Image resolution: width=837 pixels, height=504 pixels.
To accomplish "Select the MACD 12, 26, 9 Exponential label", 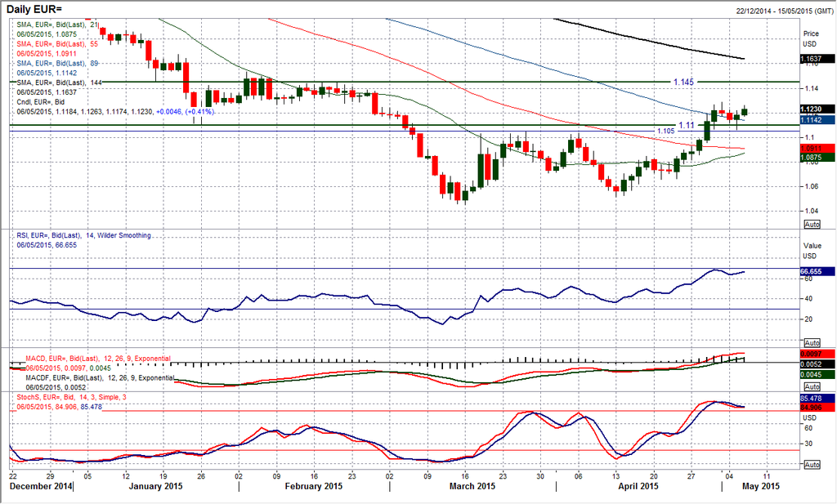I will 98,359.
